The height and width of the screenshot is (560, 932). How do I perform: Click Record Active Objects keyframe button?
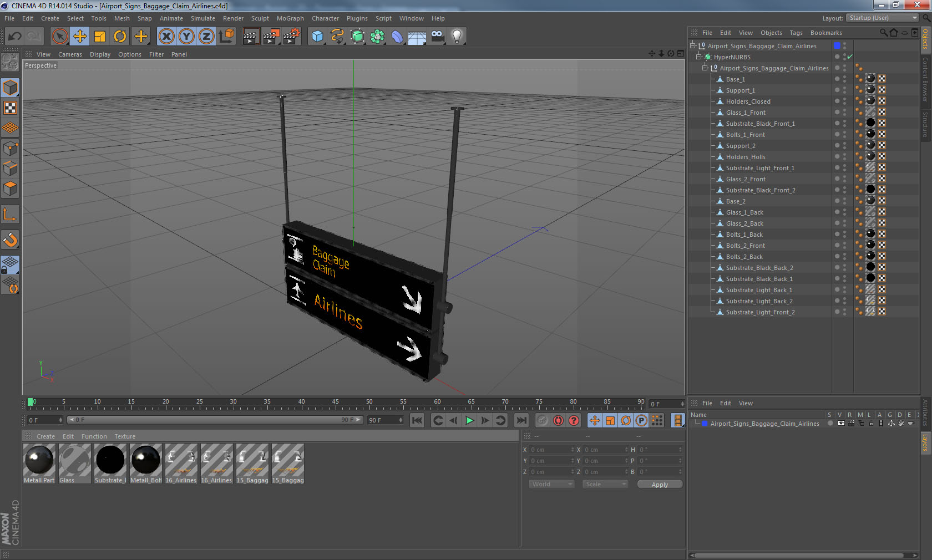(543, 420)
